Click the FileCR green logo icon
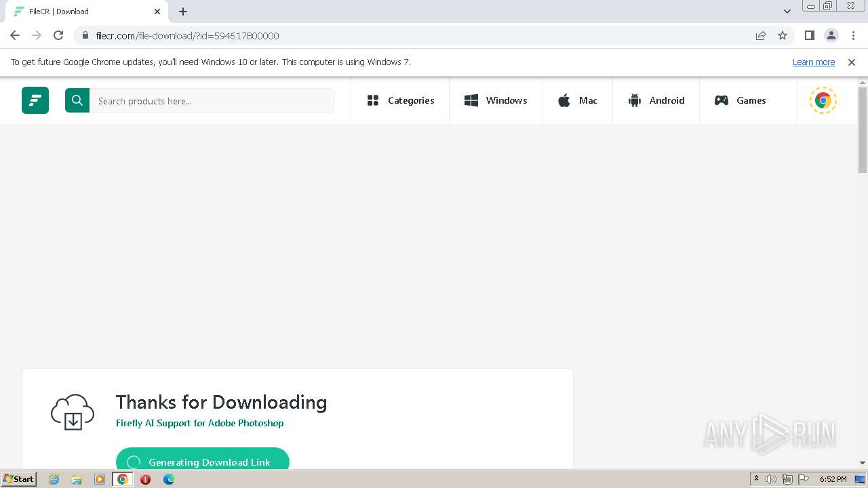 pyautogui.click(x=35, y=100)
